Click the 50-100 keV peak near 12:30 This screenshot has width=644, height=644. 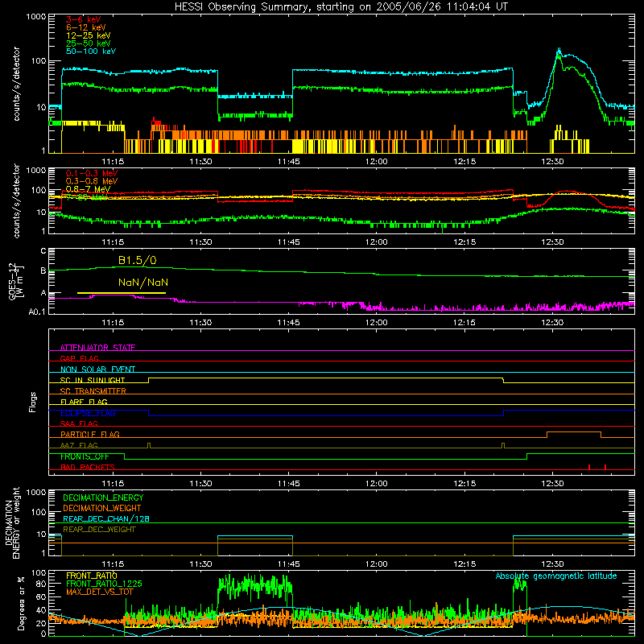(559, 50)
